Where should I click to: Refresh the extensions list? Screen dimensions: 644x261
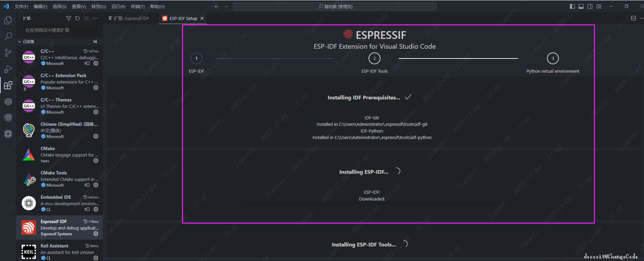pyautogui.click(x=77, y=18)
